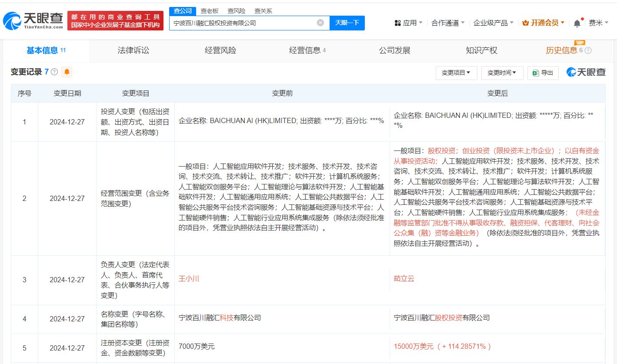This screenshot has width=617, height=364.
Task: Click the 变更记录 section heading
Action: pos(26,72)
